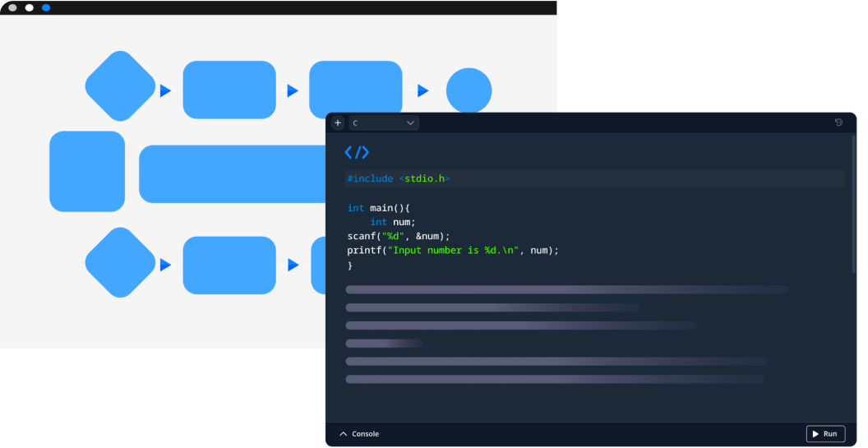868x448 pixels.
Task: Click arrow between top diamond and rectangle
Action: [165, 90]
